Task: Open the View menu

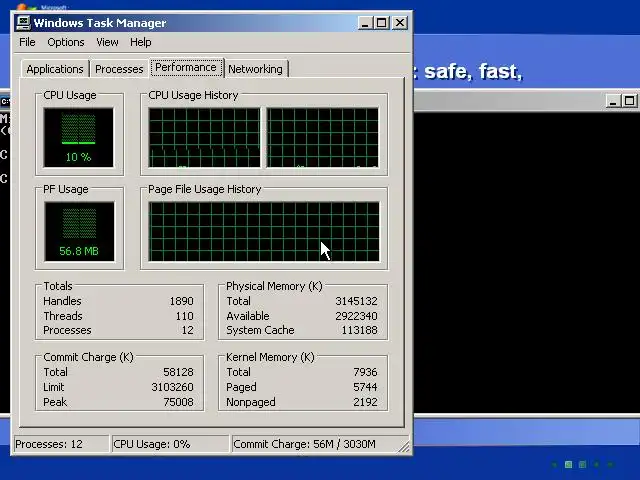Action: click(x=107, y=42)
